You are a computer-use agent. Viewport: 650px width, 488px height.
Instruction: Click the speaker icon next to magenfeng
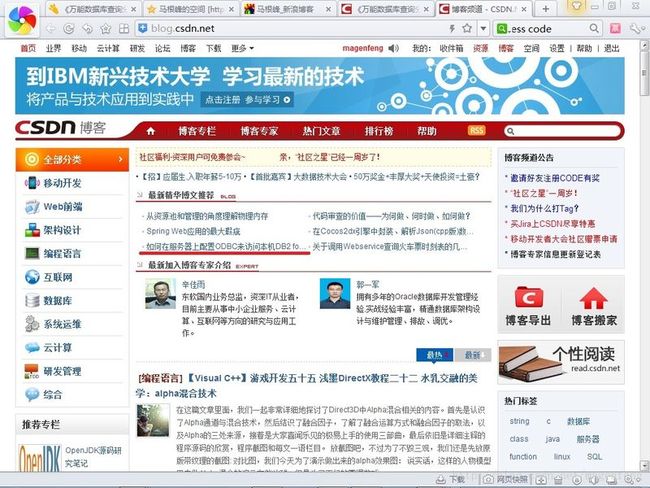click(393, 48)
